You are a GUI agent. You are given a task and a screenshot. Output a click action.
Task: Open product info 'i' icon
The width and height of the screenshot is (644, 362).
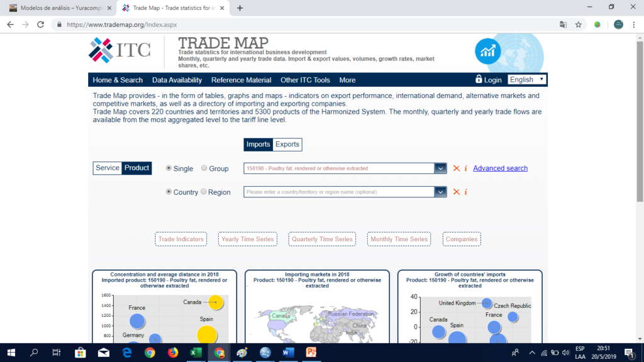pos(466,168)
